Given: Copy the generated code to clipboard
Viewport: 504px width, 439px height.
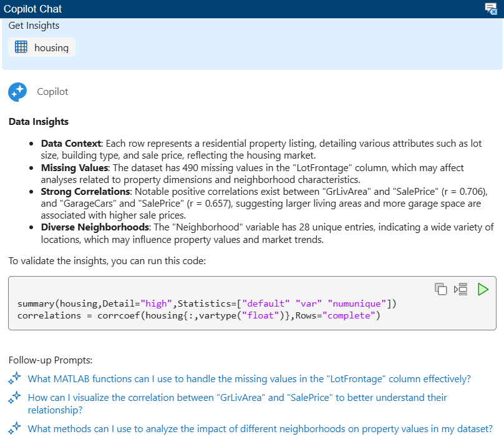Looking at the screenshot, I should [x=440, y=289].
